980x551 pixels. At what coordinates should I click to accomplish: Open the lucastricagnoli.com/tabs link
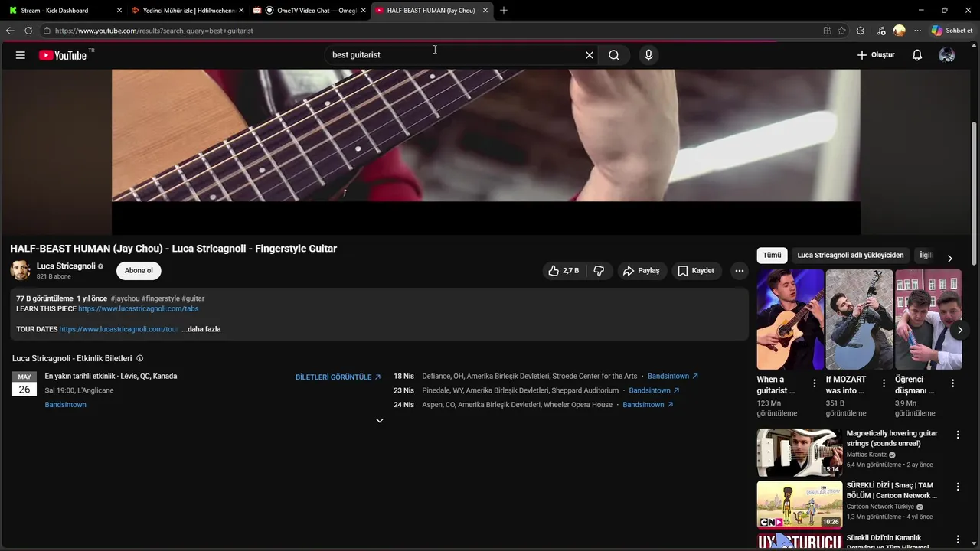(x=138, y=309)
